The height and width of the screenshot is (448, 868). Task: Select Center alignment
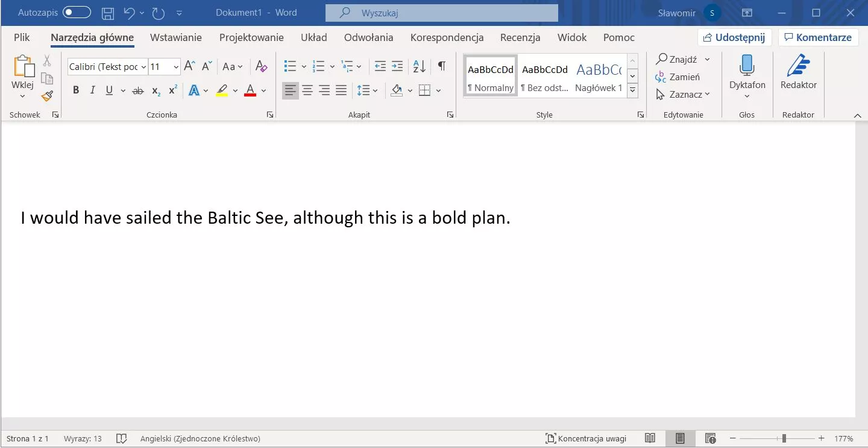(x=307, y=90)
